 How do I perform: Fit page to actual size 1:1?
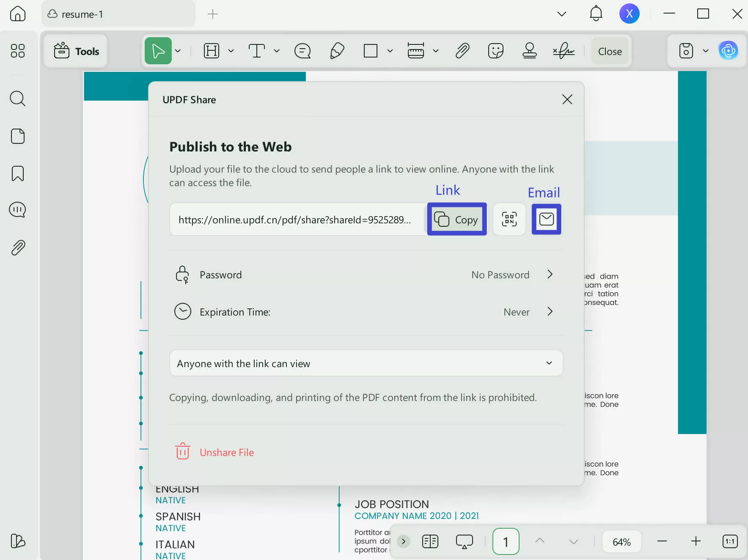730,541
